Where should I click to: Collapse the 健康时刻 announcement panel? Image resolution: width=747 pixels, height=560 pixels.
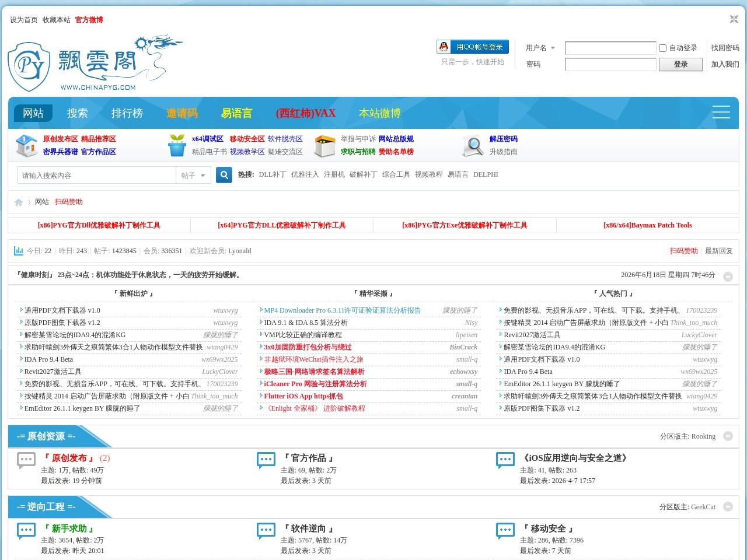(x=728, y=276)
